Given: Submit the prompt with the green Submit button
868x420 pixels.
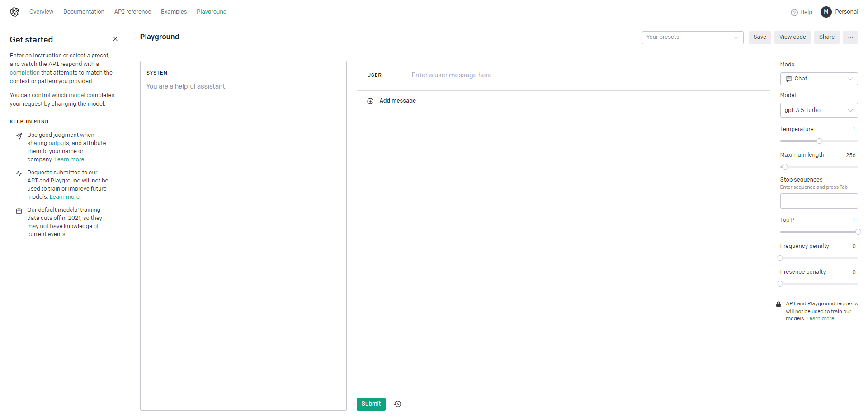Looking at the screenshot, I should pyautogui.click(x=371, y=404).
